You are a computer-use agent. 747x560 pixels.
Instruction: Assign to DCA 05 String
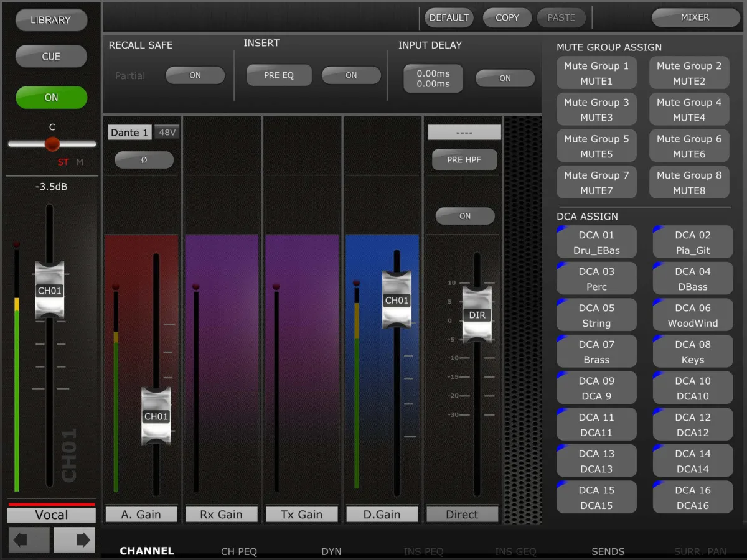pos(596,315)
